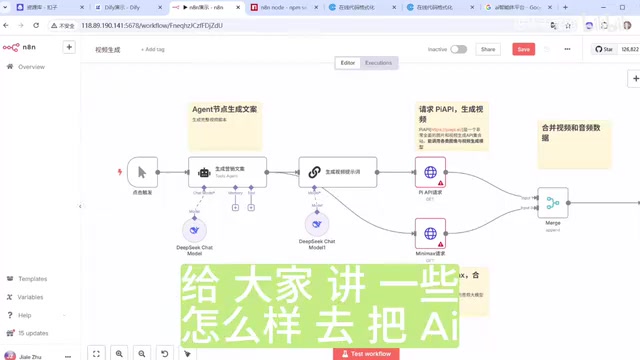Viewport: 640px width, 360px height.
Task: Select the click trigger node with cursor icon
Action: 142,172
